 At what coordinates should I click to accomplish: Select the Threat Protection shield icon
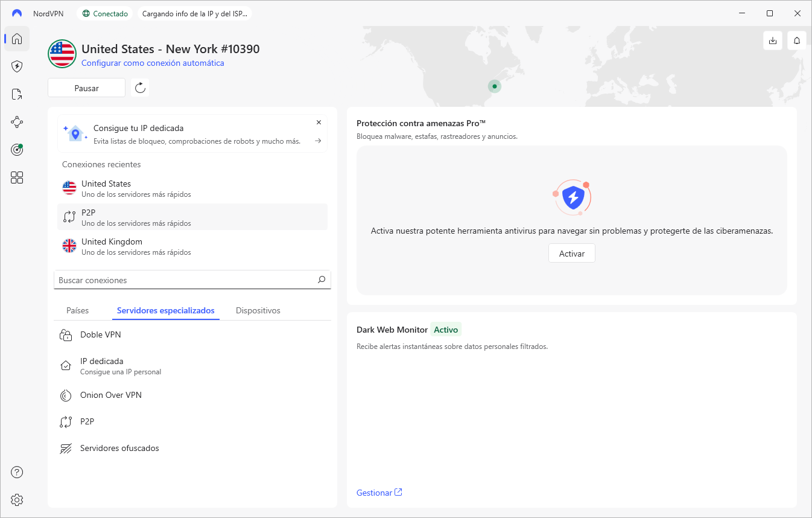pos(16,66)
